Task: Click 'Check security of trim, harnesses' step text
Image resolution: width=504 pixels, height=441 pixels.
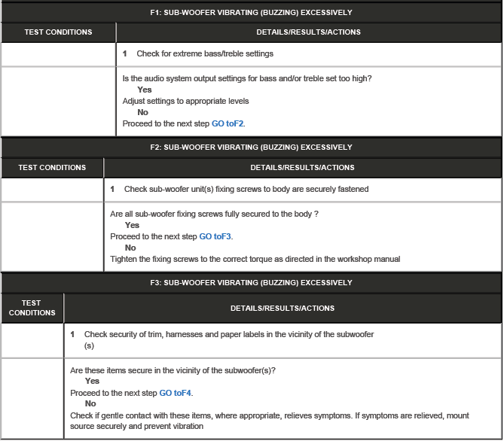Action: 229,334
